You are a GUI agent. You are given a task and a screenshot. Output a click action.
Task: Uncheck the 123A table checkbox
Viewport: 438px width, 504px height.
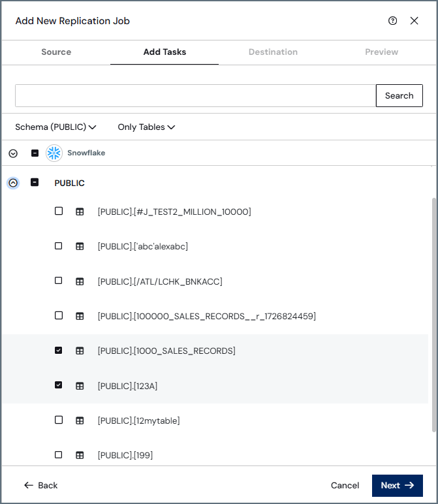59,385
